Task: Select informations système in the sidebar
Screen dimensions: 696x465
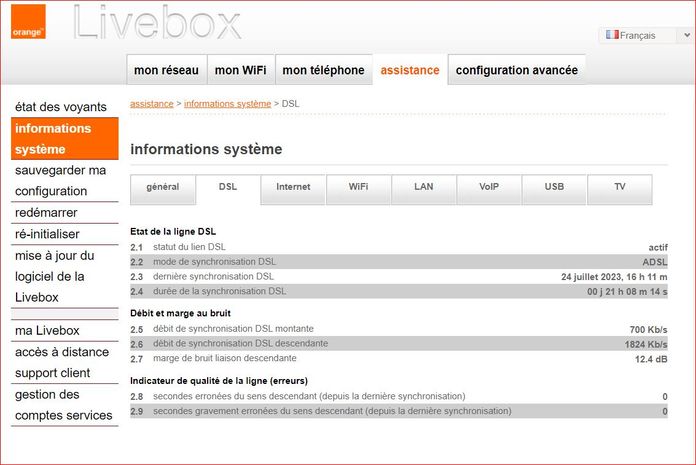Action: (x=65, y=138)
